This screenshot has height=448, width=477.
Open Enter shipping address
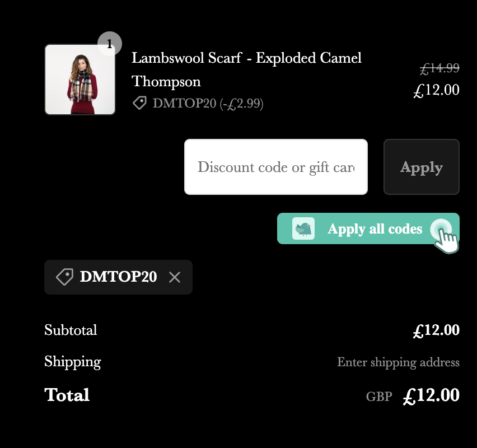(398, 362)
